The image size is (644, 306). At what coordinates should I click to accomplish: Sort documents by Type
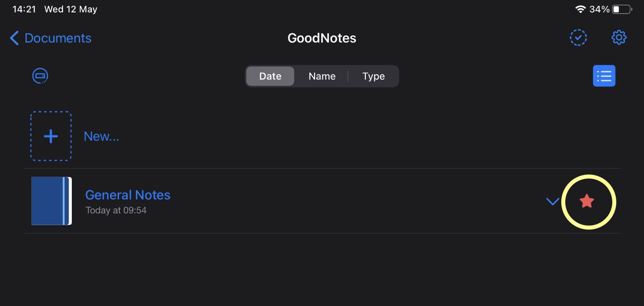[373, 76]
